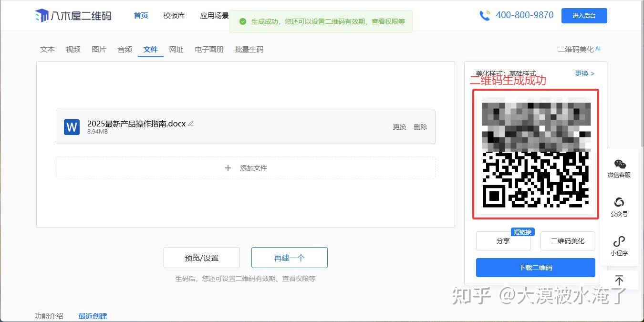This screenshot has width=644, height=322.
Task: Click 删除 to remove the docx file
Action: point(420,127)
